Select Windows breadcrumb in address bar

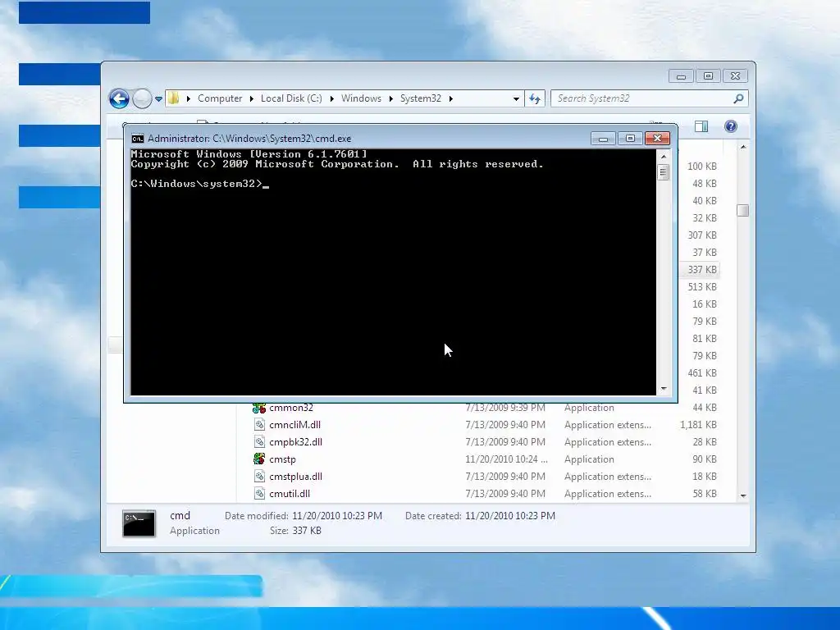tap(361, 98)
